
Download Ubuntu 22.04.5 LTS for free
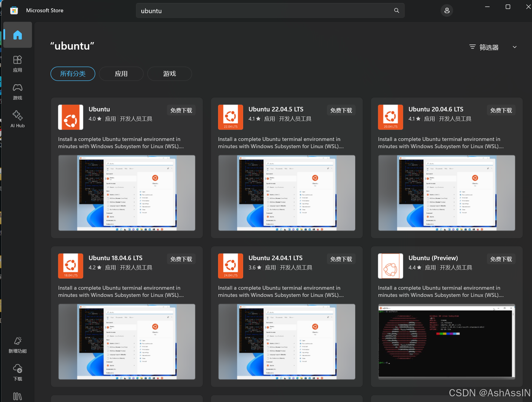click(341, 110)
